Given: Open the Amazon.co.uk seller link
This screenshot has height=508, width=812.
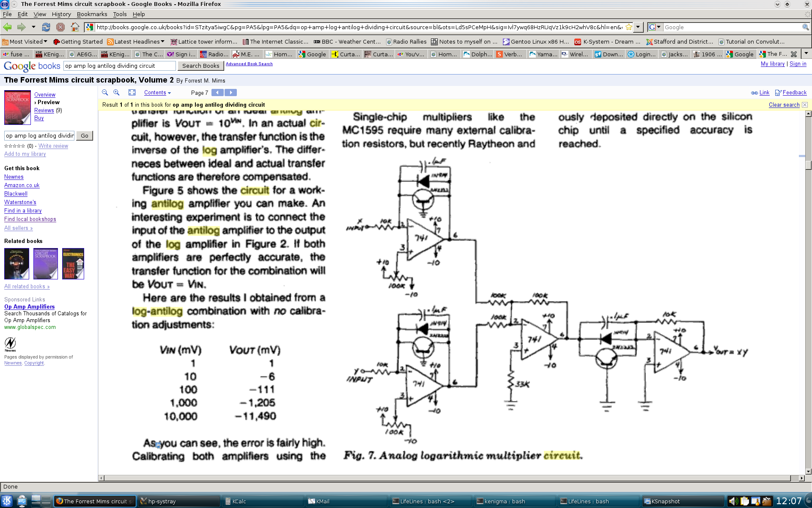Looking at the screenshot, I should [22, 185].
